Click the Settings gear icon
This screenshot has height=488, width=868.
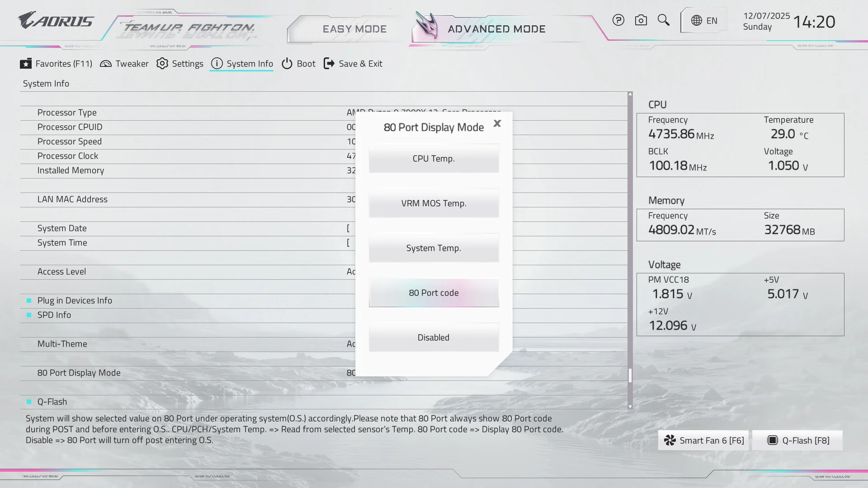pyautogui.click(x=162, y=64)
